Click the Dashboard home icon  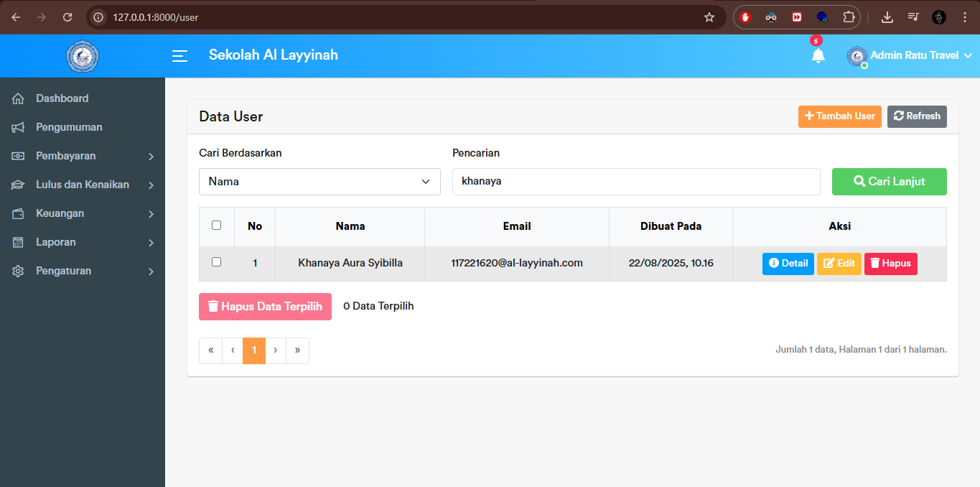[19, 98]
